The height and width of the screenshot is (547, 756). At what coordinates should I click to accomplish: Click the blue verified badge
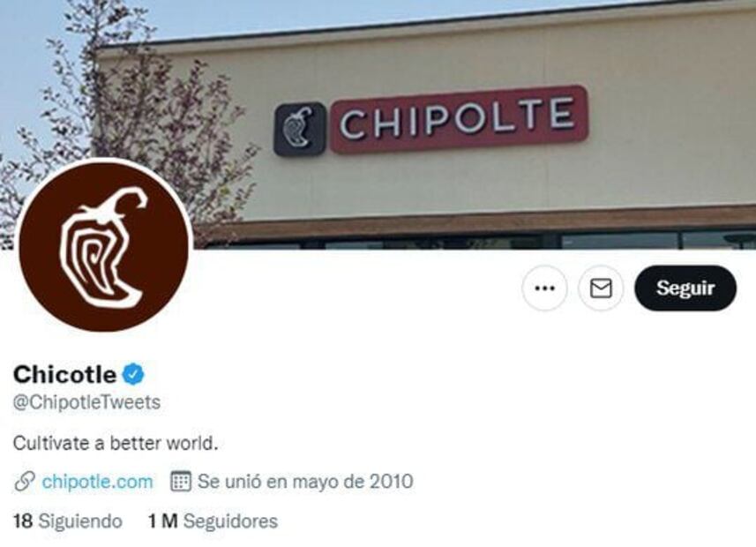tap(133, 375)
